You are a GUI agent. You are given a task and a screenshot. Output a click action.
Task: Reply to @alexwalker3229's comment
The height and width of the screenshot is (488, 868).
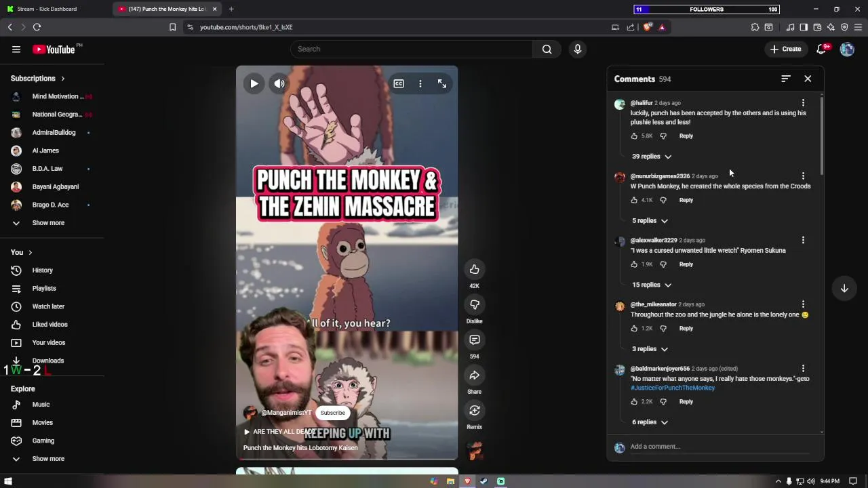point(686,264)
